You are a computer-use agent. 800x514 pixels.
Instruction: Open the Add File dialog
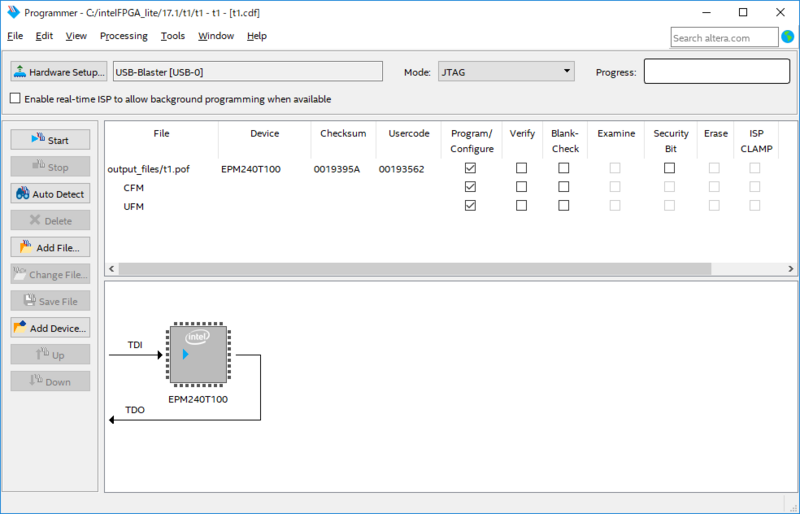pyautogui.click(x=50, y=248)
